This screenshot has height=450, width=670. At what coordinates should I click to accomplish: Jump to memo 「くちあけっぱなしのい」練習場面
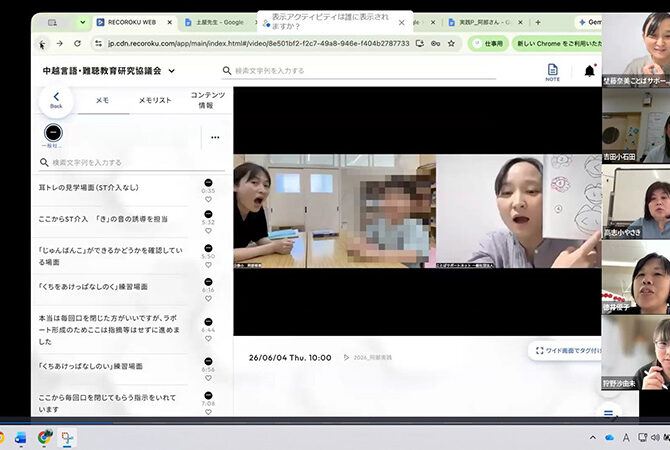[x=91, y=366]
